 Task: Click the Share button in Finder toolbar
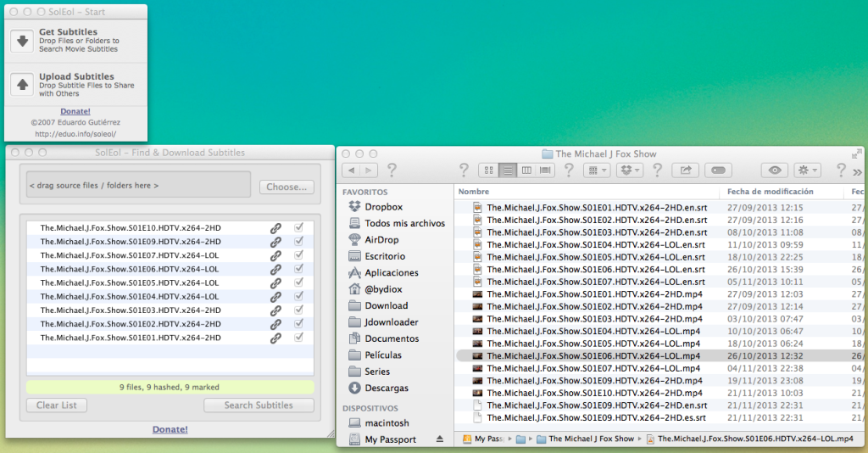685,171
